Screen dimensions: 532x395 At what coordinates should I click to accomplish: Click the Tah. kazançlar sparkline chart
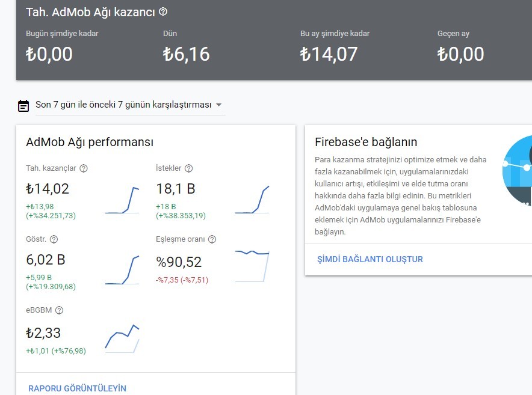coord(122,200)
